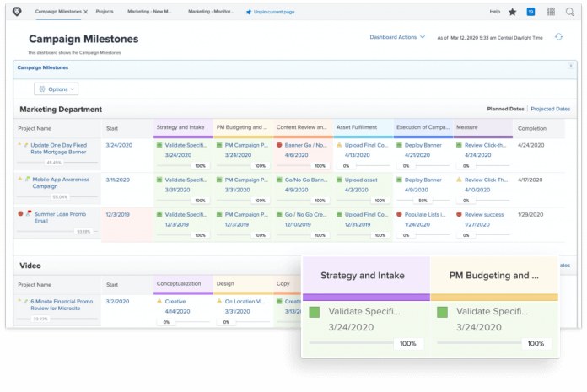The height and width of the screenshot is (392, 587).
Task: Click the Design column header in Video
Action: tap(243, 285)
